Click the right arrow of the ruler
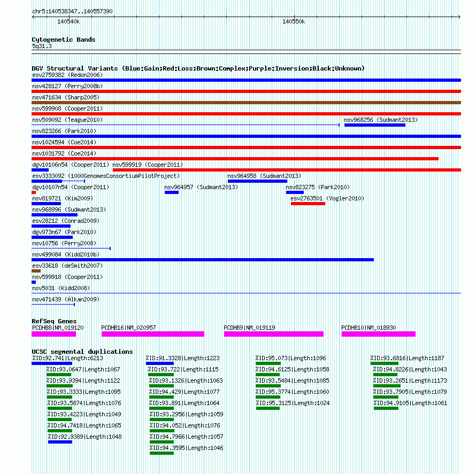The image size is (476, 474). [459, 17]
